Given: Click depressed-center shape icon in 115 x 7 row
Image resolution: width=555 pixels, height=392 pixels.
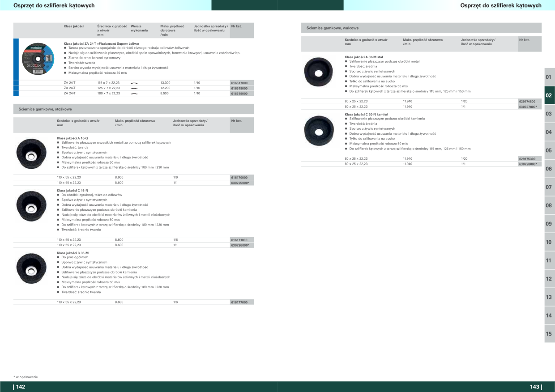Looking at the screenshot, I should tap(134, 83).
